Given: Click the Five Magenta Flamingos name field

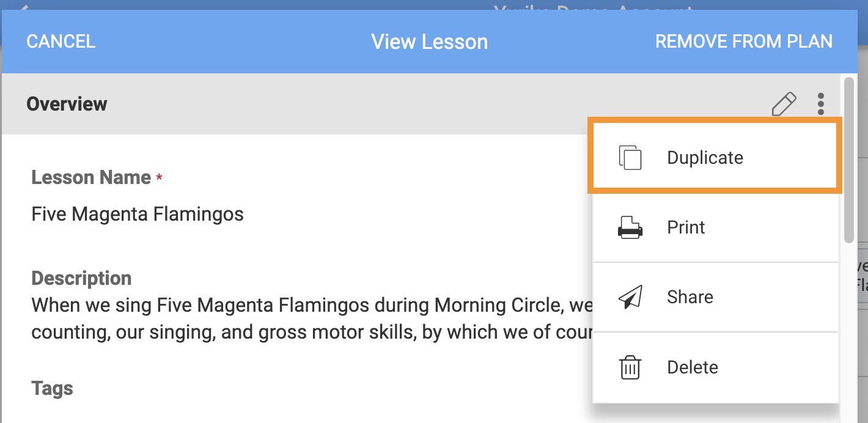Looking at the screenshot, I should coord(138,214).
